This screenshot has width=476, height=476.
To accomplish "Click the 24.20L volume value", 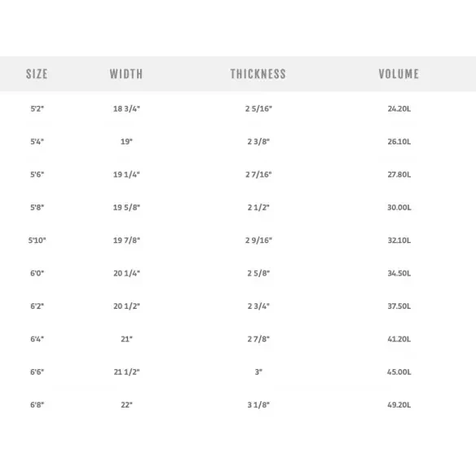I will pyautogui.click(x=399, y=108).
